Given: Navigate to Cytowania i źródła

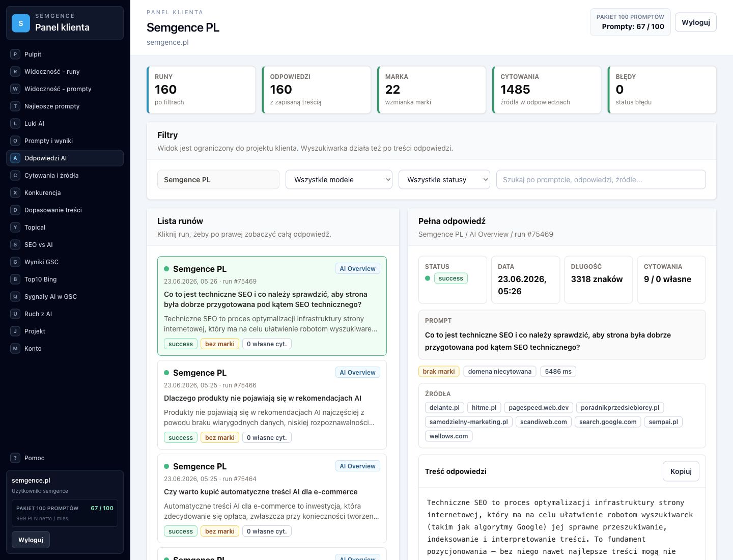Looking at the screenshot, I should (65, 176).
